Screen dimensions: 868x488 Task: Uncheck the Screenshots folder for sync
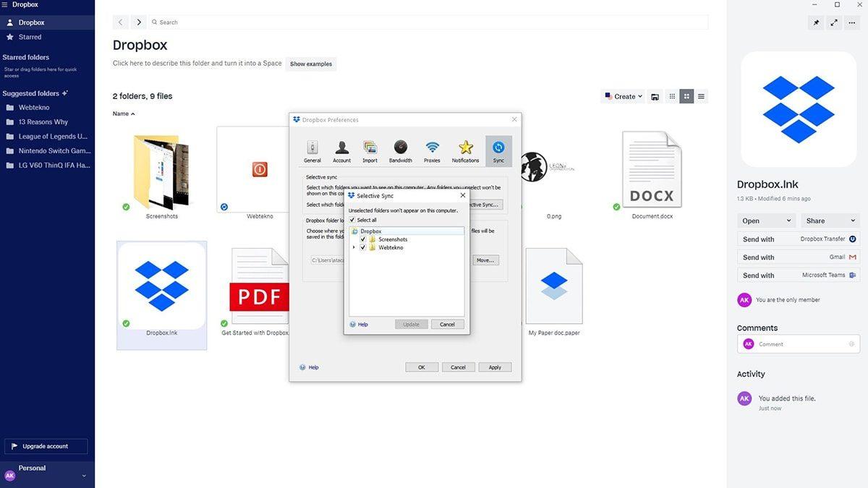point(363,239)
